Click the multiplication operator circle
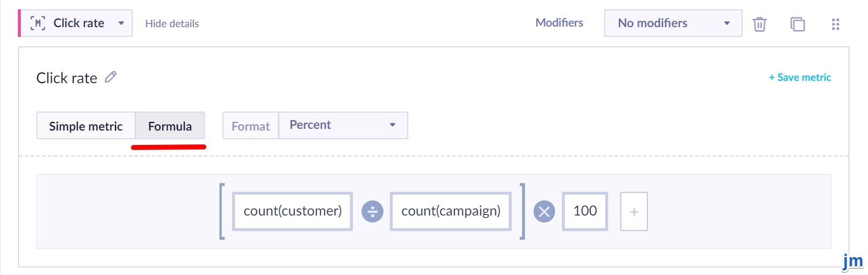 543,211
